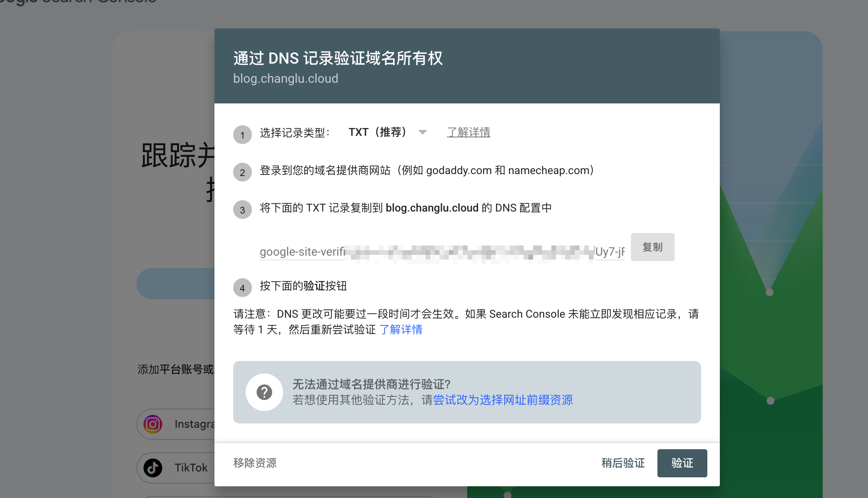This screenshot has height=498, width=868.
Task: Click the 验证 button to verify
Action: pos(682,463)
